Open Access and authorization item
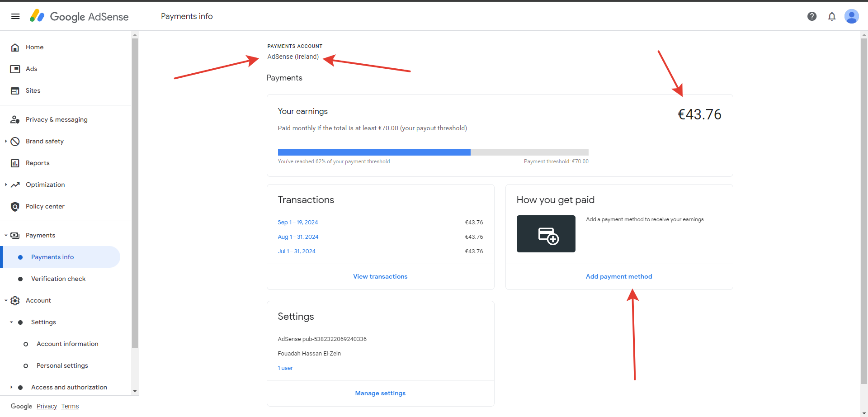 [x=69, y=387]
